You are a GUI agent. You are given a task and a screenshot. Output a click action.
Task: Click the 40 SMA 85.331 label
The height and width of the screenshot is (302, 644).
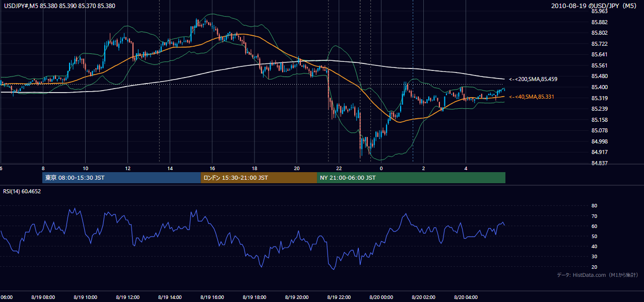(532, 97)
